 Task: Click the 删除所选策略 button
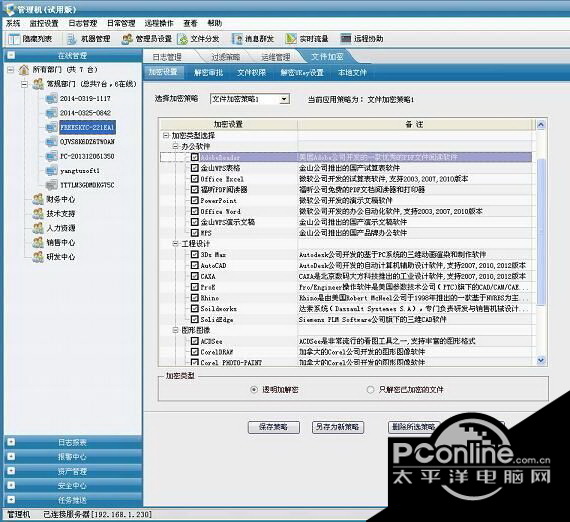point(414,427)
